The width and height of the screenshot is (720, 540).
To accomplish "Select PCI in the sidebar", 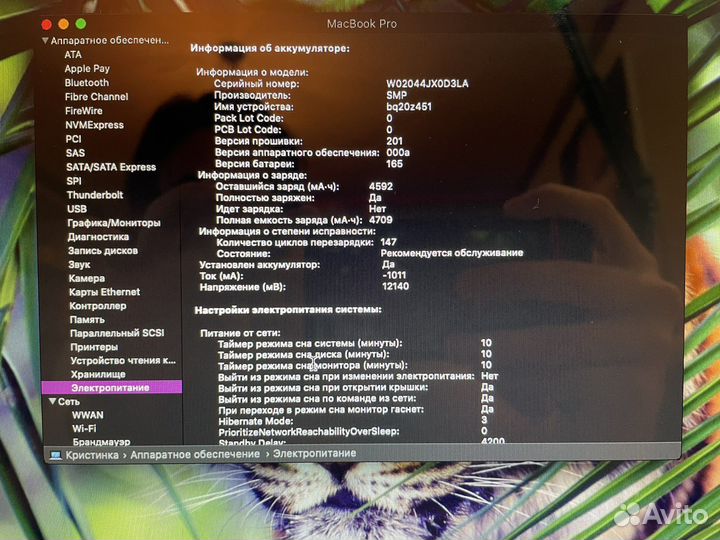I will pyautogui.click(x=73, y=139).
